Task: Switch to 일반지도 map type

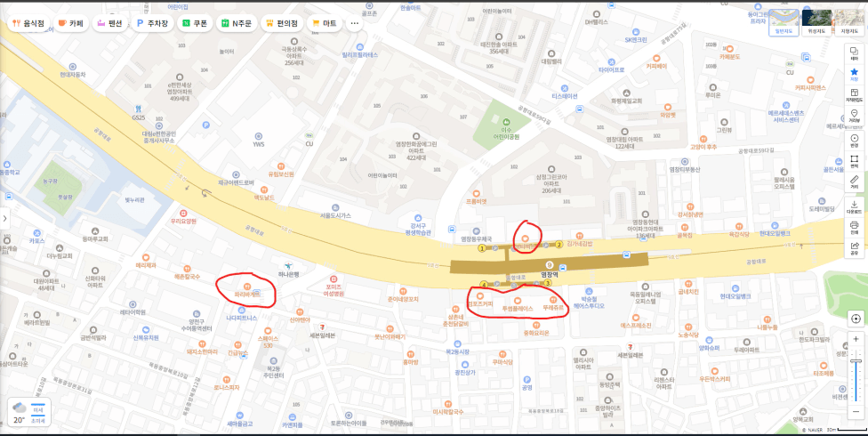Action: 784,22
